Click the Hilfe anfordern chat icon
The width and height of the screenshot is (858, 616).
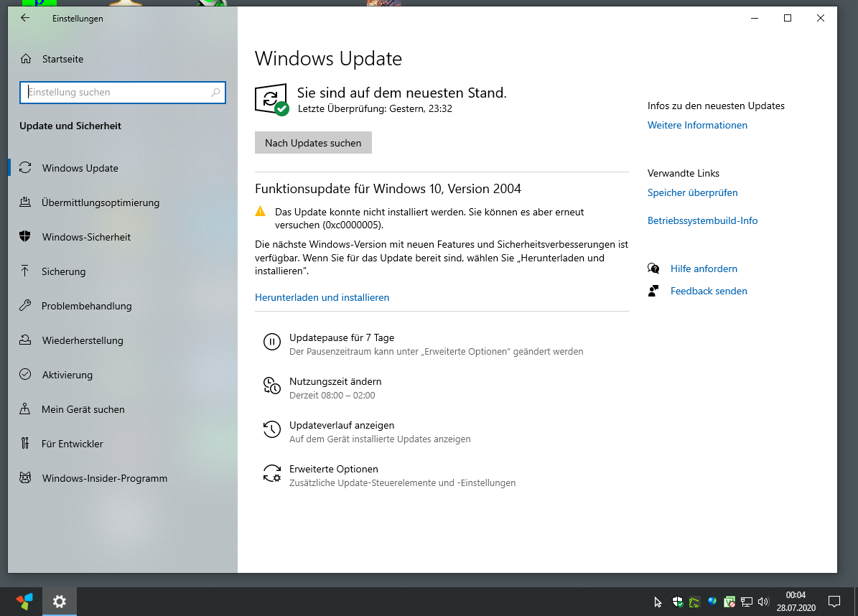653,268
